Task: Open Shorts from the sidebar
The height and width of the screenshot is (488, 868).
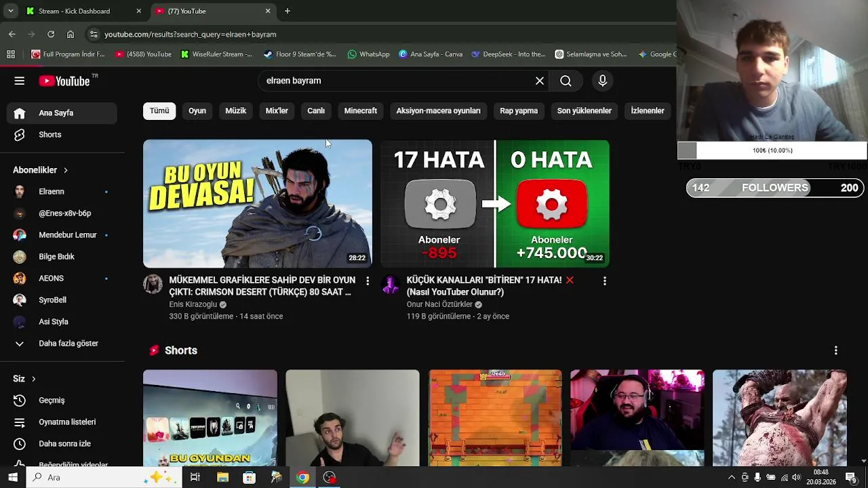Action: pos(62,135)
